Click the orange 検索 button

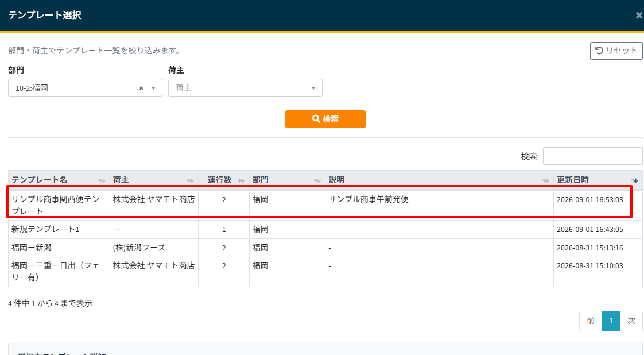tap(325, 119)
